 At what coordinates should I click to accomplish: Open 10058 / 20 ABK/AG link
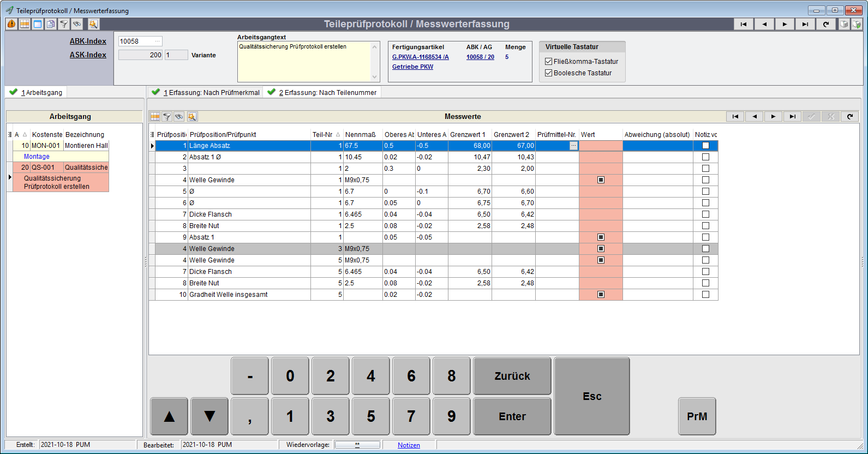[480, 57]
